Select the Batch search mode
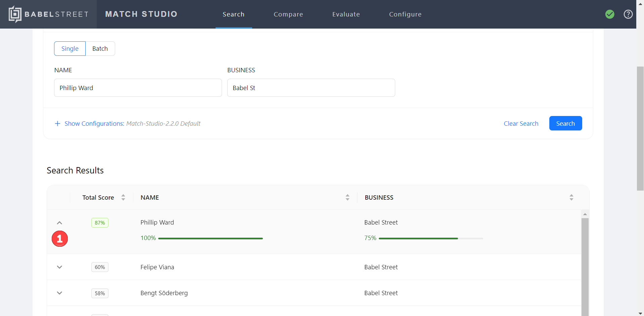644x316 pixels. [x=100, y=48]
